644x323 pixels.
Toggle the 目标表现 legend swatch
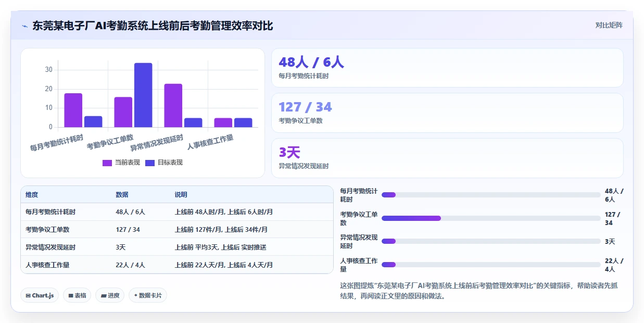coord(150,163)
